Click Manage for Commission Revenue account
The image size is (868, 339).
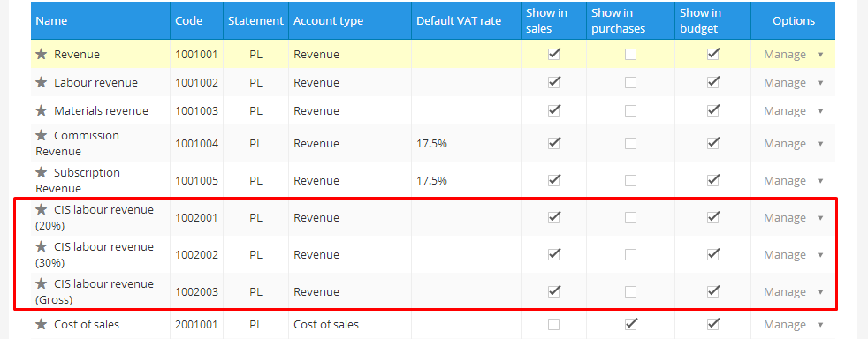(784, 143)
